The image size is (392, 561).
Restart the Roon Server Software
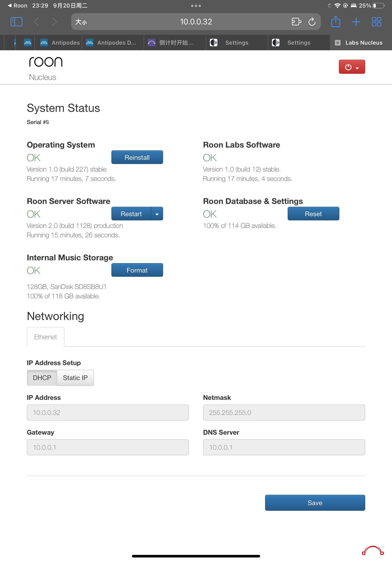pos(131,214)
